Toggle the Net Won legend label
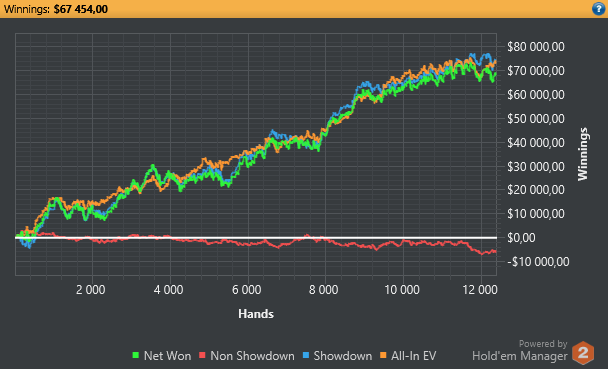 coord(168,355)
